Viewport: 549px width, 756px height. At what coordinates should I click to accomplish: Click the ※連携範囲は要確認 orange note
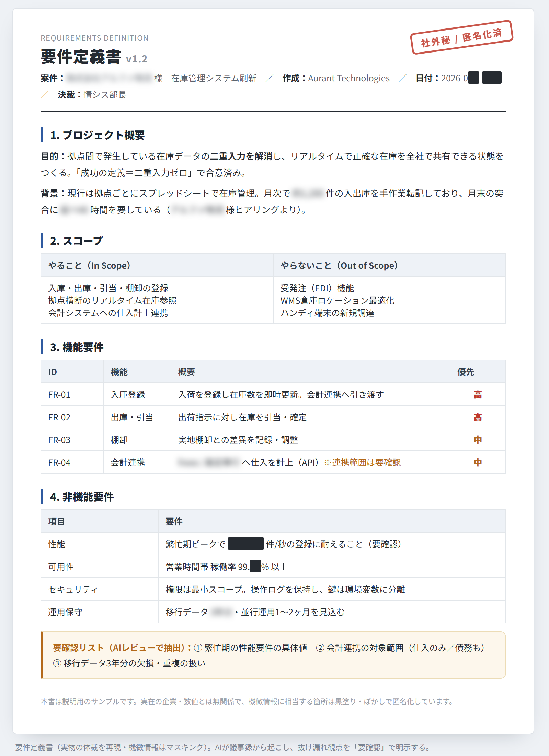pyautogui.click(x=362, y=463)
